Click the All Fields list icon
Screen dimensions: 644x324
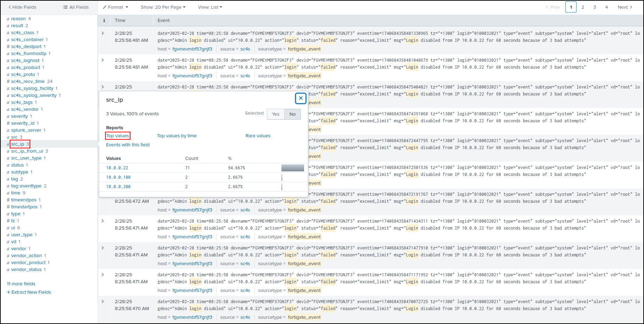65,7
